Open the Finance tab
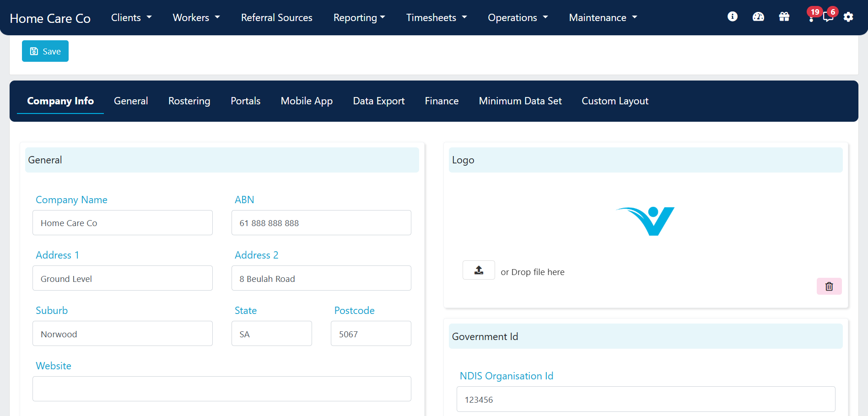868x416 pixels. 442,101
